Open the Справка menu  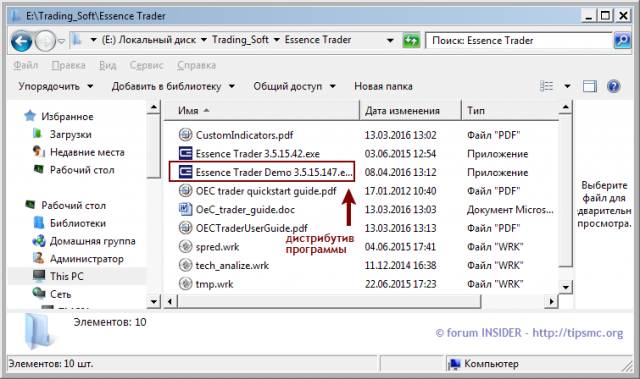coord(196,65)
